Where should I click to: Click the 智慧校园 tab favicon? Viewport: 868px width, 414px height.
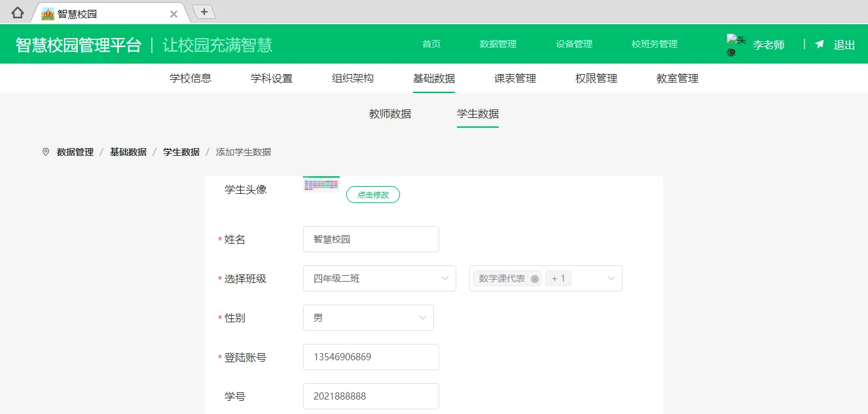point(48,14)
